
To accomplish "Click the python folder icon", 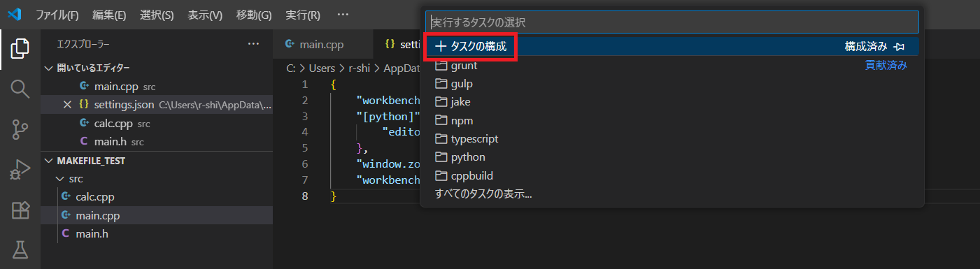I will [x=441, y=157].
